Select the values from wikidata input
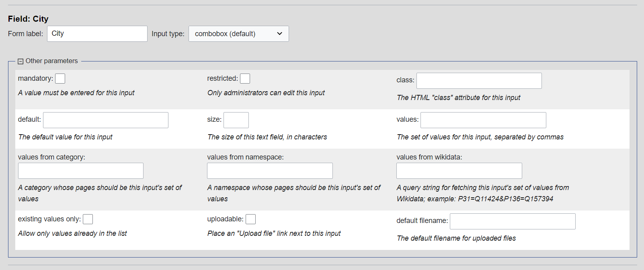Viewport: 644px width, 270px height. (x=459, y=171)
